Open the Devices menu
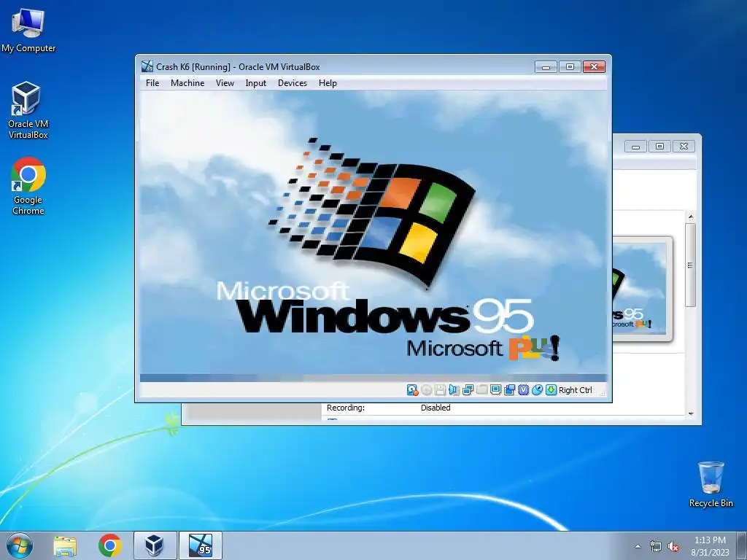Screen dimensions: 747x560 tap(293, 83)
